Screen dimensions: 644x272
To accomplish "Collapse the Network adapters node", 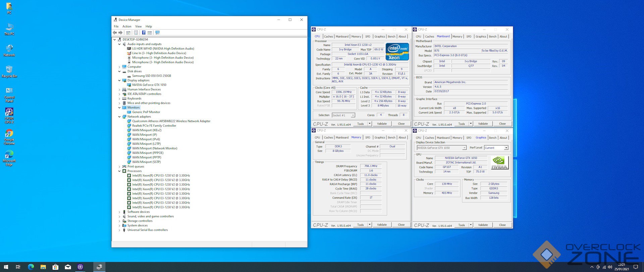I will [x=119, y=117].
